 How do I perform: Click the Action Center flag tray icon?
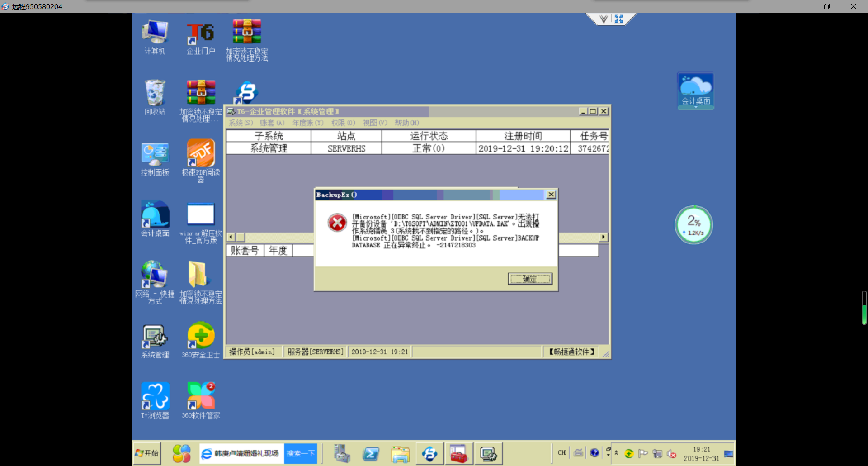643,453
